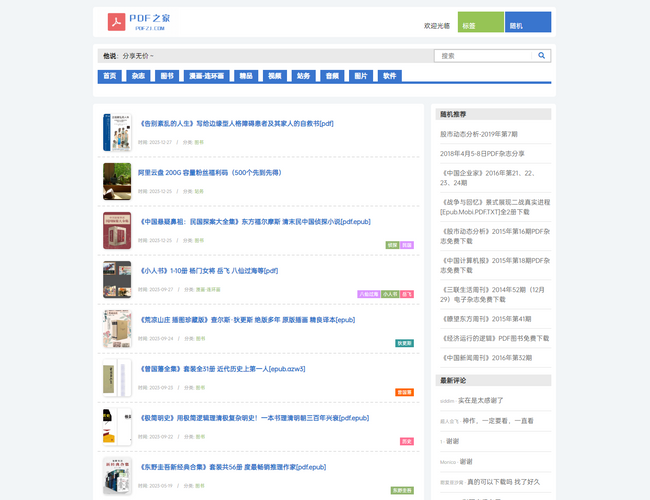
Task: Select the 漫画-连环画 navigation tab
Action: (x=208, y=76)
